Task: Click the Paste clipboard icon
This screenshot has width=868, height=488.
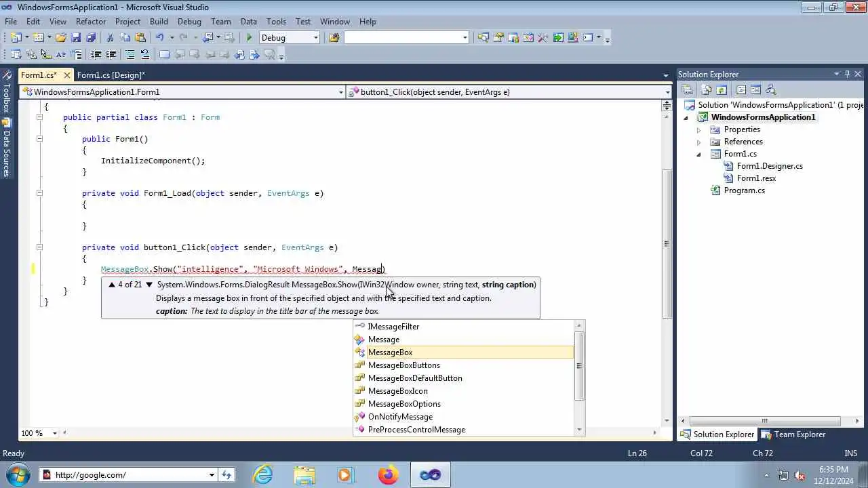Action: pos(140,38)
